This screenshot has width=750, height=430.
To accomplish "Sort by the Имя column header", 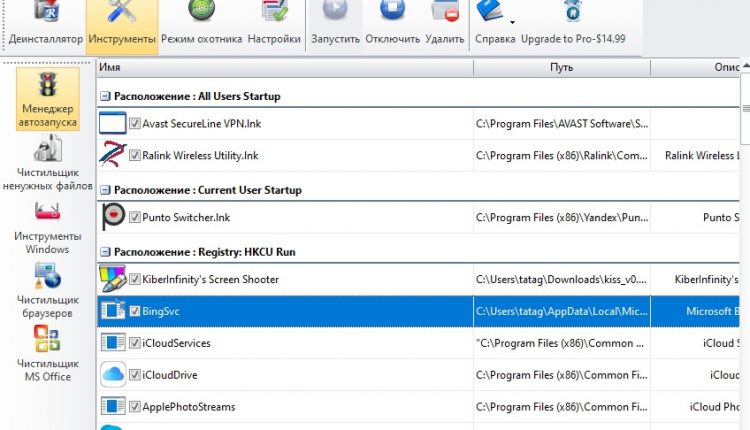I will click(x=285, y=67).
